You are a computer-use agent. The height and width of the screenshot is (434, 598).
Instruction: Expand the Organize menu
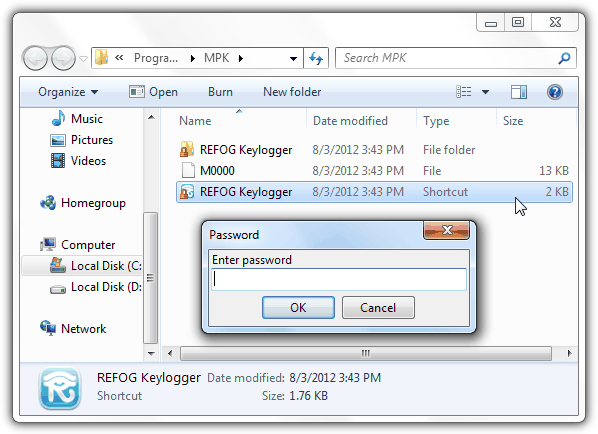68,92
